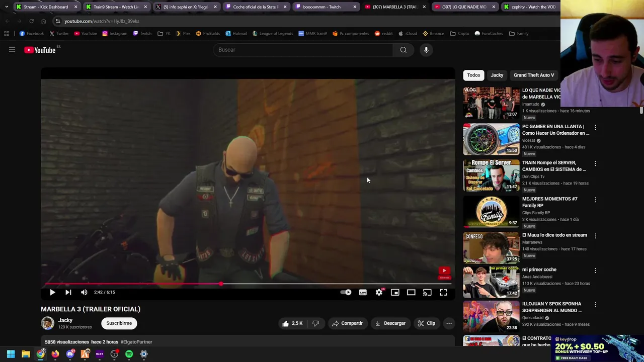Image resolution: width=644 pixels, height=362 pixels.
Task: Open the tab search dropdown arrow
Action: coord(7,7)
